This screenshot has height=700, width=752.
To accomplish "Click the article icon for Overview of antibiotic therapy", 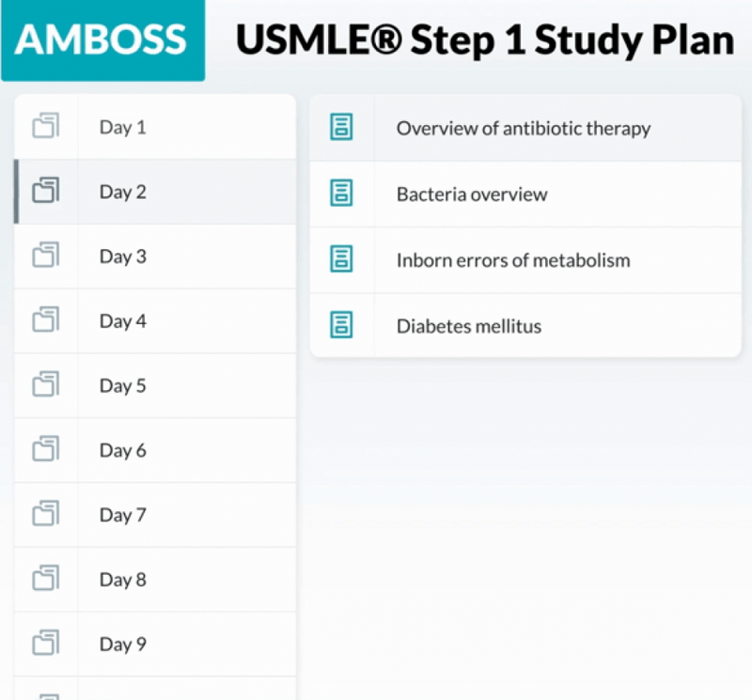I will (343, 128).
